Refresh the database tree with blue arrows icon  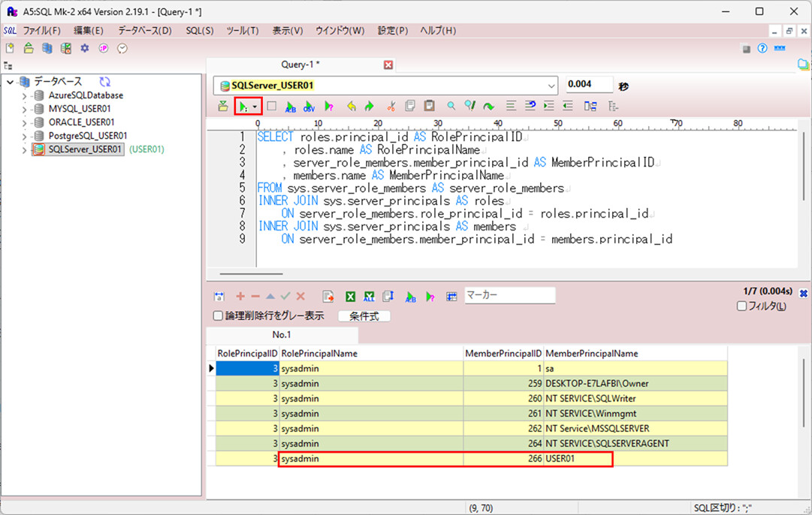[x=105, y=82]
